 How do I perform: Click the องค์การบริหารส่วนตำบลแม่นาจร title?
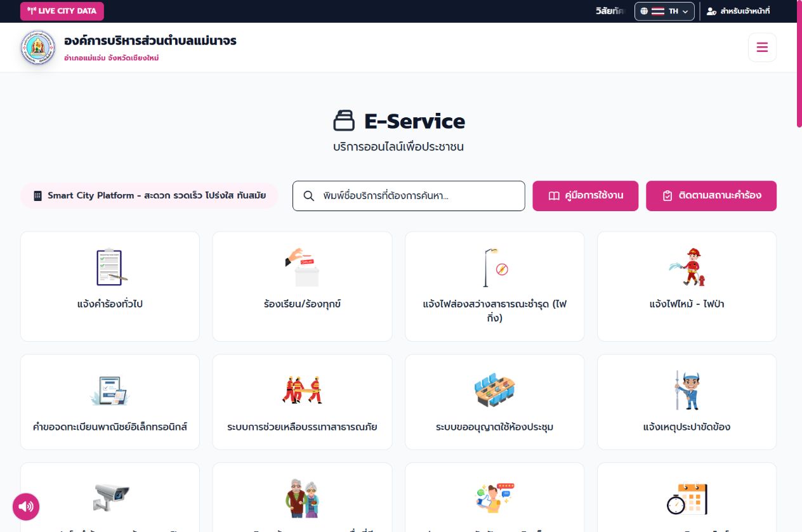click(x=150, y=41)
